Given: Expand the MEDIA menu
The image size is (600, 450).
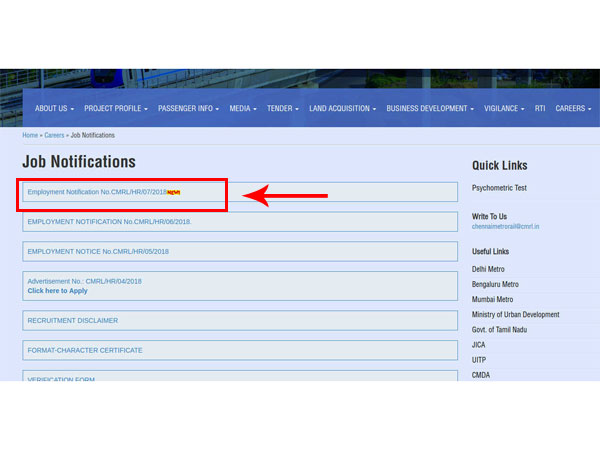Looking at the screenshot, I should pos(243,109).
